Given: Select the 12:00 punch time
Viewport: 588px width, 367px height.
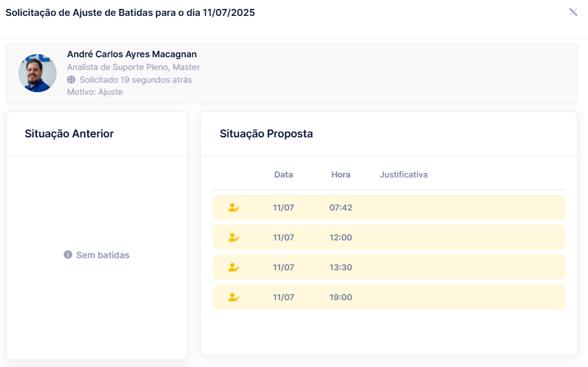Looking at the screenshot, I should click(341, 238).
